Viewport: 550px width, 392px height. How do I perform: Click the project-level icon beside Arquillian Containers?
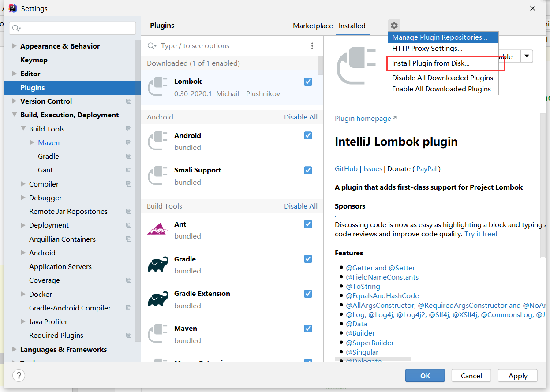coord(128,239)
